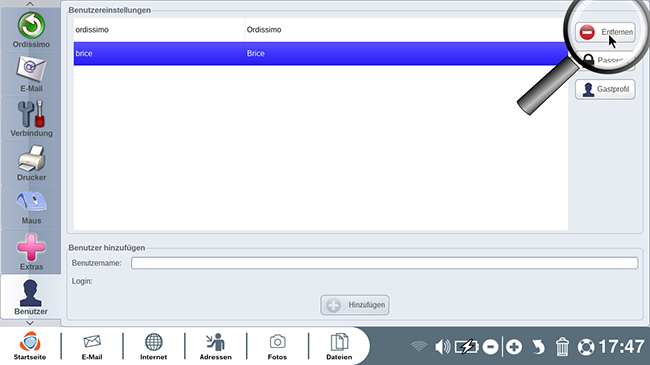Select the brice user row
Screen dimensions: 650x365
[320, 54]
